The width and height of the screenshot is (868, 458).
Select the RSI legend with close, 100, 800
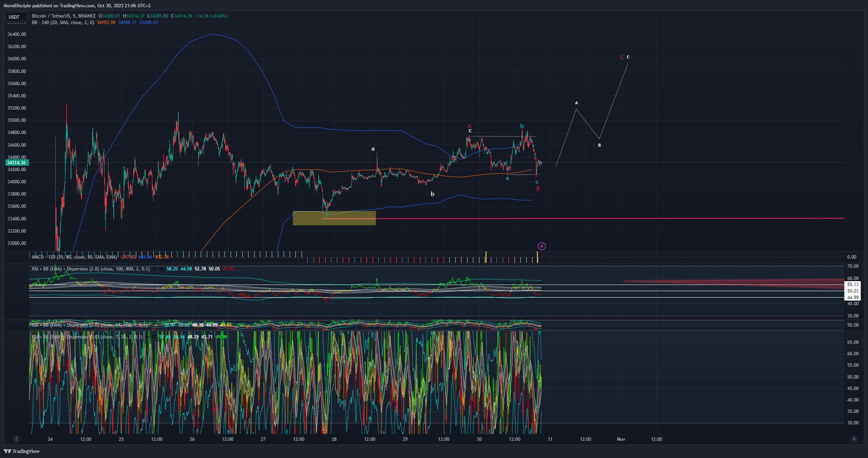coord(91,269)
